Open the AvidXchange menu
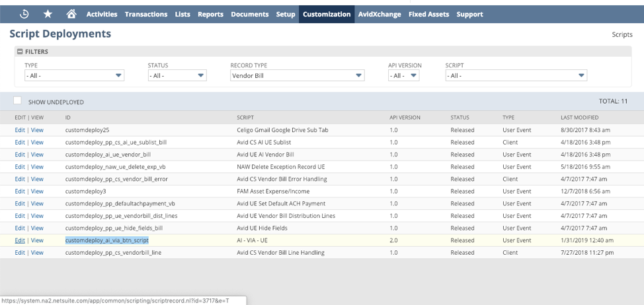Image resolution: width=644 pixels, height=305 pixels. click(x=380, y=14)
